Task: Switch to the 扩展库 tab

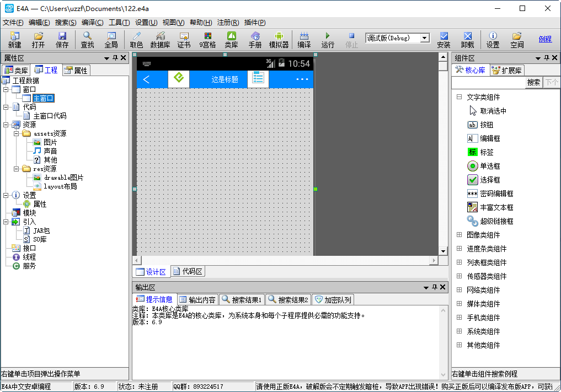Action: [507, 71]
